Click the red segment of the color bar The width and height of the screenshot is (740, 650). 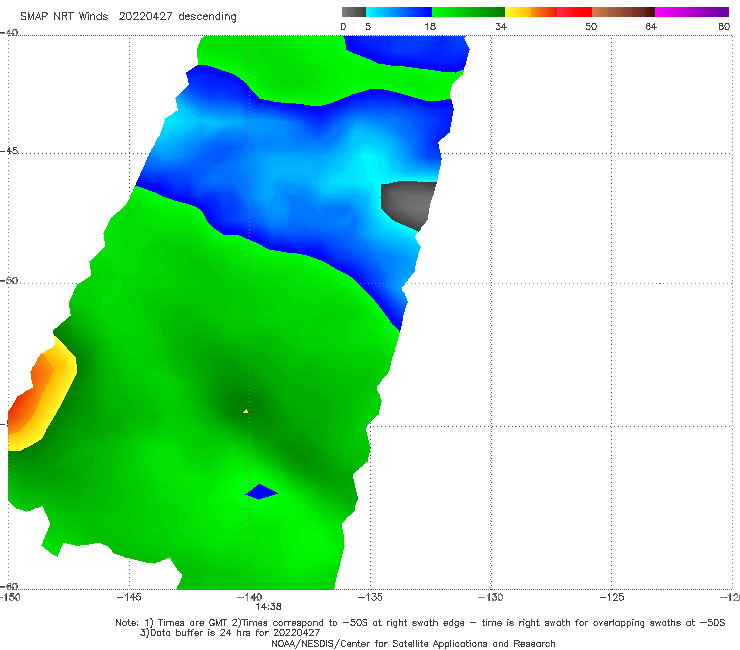pos(574,12)
